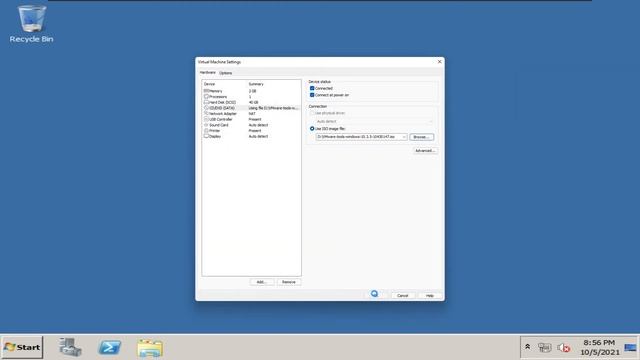Select the Network Adapter icon
Image resolution: width=640 pixels, height=360 pixels.
point(206,113)
